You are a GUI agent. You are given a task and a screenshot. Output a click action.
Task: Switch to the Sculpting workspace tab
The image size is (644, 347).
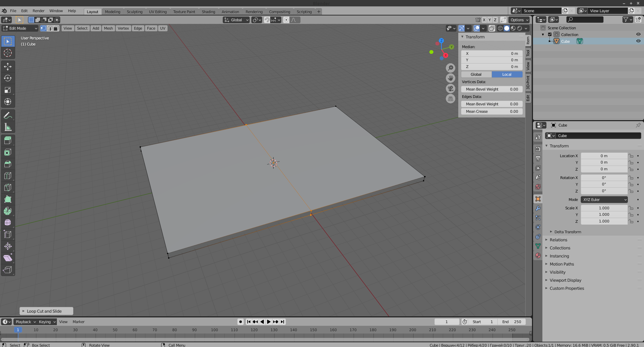tap(134, 11)
